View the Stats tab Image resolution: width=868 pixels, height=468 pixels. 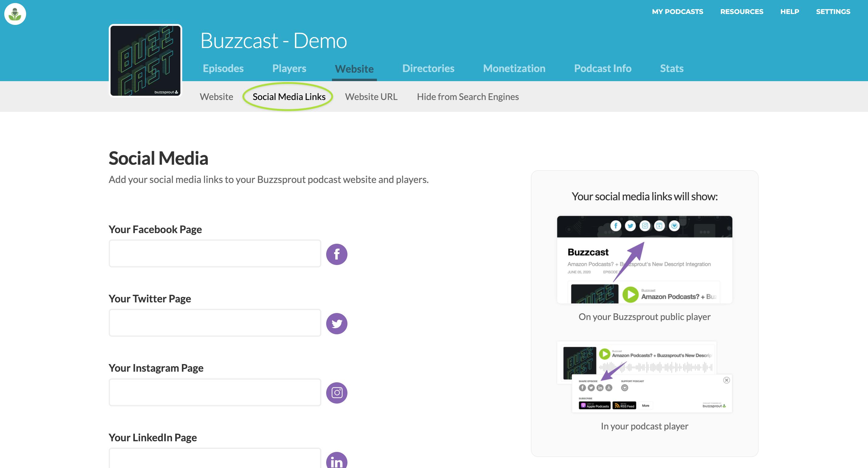pos(672,68)
